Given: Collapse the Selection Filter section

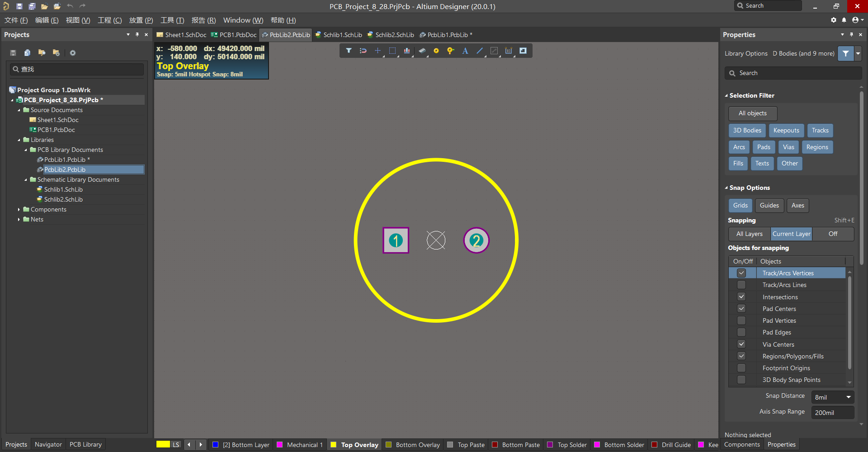Looking at the screenshot, I should tap(726, 95).
